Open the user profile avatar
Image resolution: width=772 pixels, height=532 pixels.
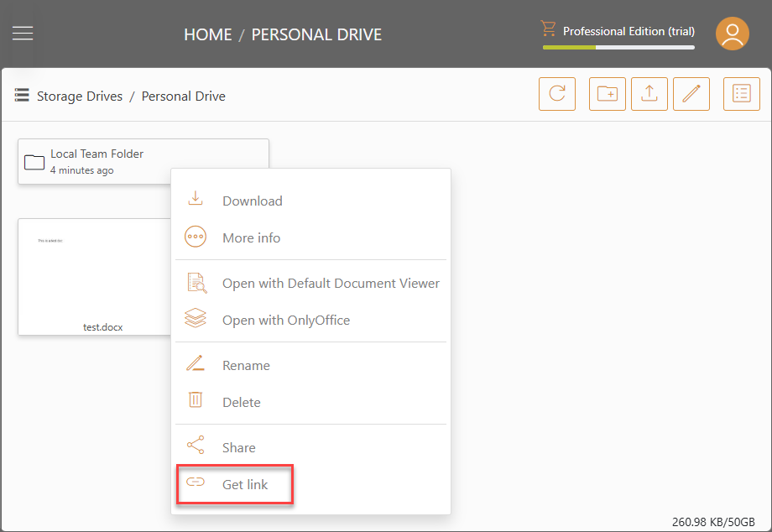pos(732,34)
